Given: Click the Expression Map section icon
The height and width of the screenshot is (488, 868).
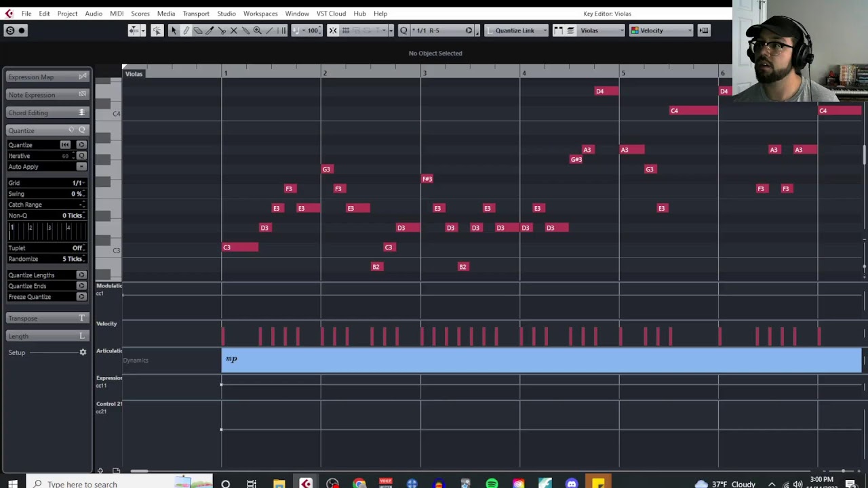Looking at the screenshot, I should pos(82,77).
